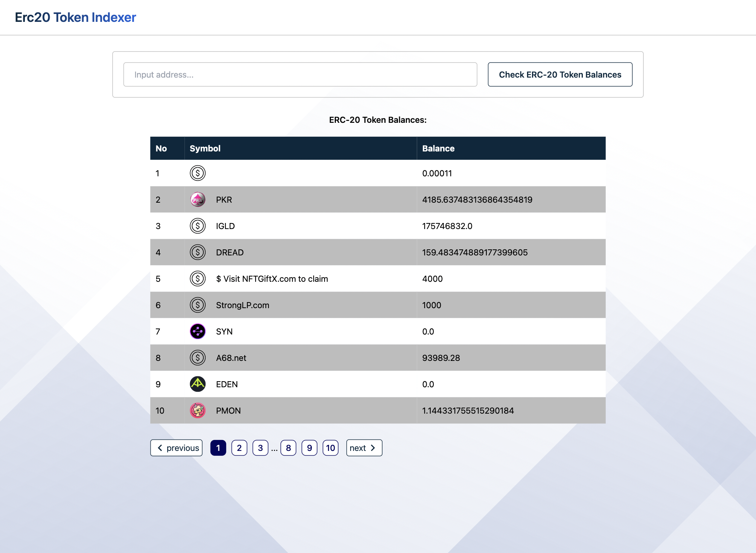Open pagination page 9
This screenshot has height=553, width=756.
(x=309, y=448)
